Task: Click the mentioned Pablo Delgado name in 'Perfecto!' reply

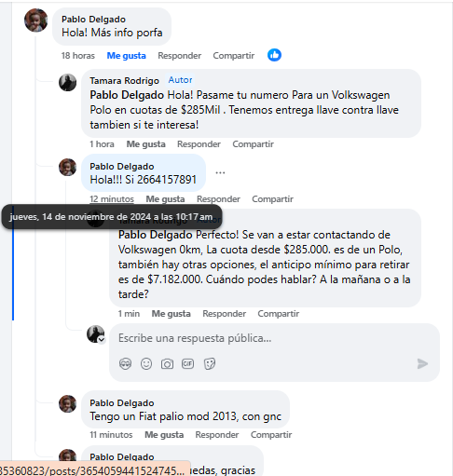Action: click(156, 235)
